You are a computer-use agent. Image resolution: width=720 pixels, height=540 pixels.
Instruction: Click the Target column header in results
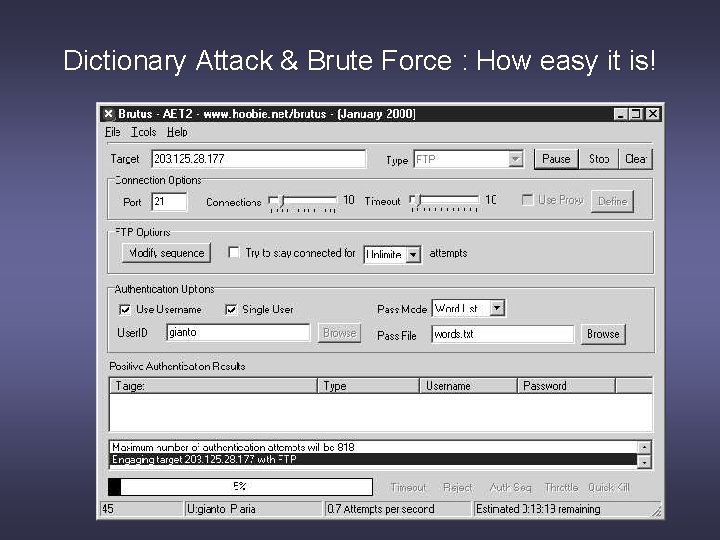214,386
